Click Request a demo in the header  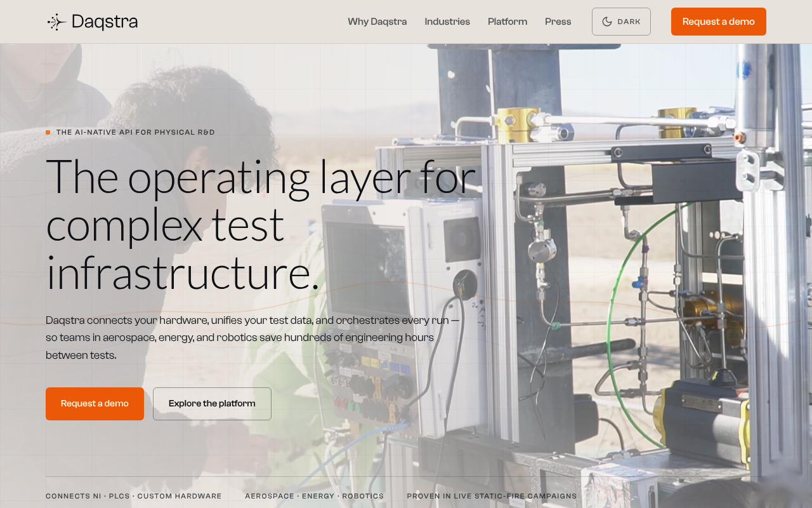tap(719, 22)
